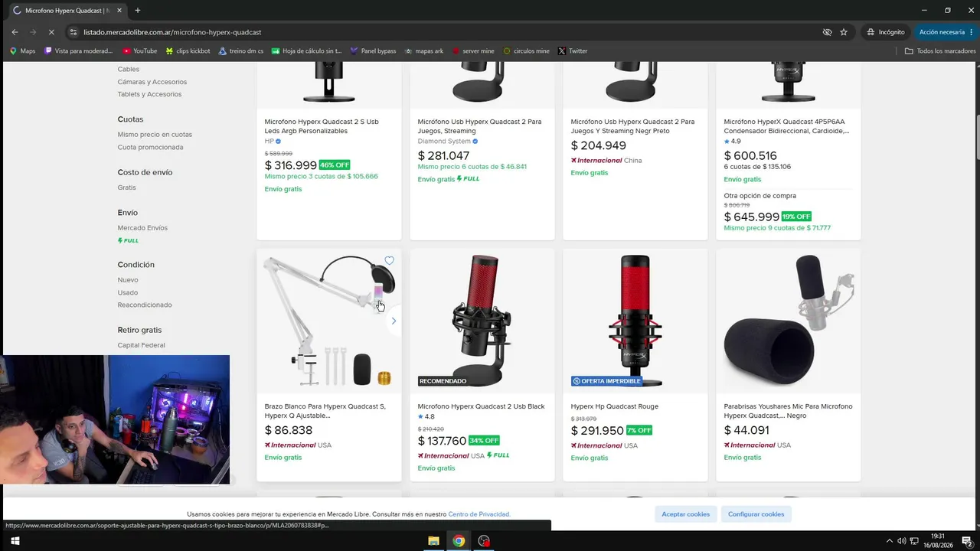Image resolution: width=980 pixels, height=551 pixels.
Task: Click the third-party cookies blocked eye icon
Action: pyautogui.click(x=827, y=32)
